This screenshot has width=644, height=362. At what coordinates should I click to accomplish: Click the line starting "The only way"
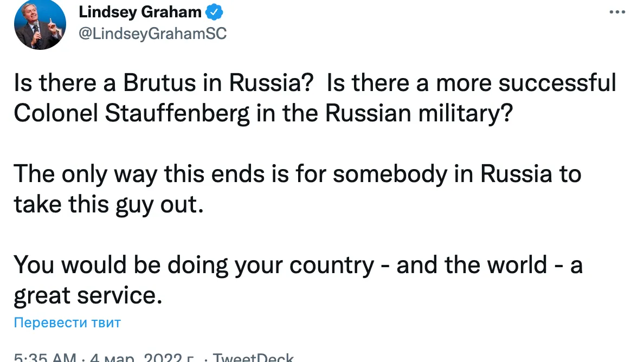click(297, 174)
